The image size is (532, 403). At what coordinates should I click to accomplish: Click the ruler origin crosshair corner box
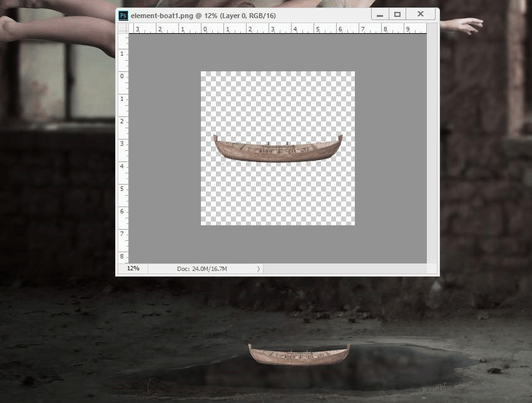click(123, 28)
